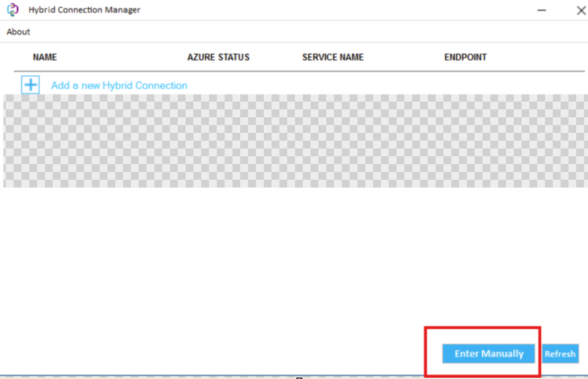Click the Hybrid Connection Manager app icon
Viewport: 588px width, 379px height.
12,10
